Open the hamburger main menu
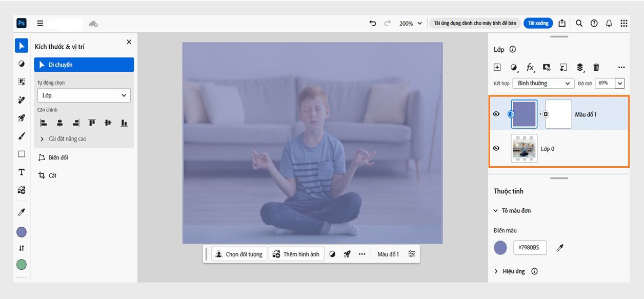This screenshot has height=299, width=644. tap(40, 23)
